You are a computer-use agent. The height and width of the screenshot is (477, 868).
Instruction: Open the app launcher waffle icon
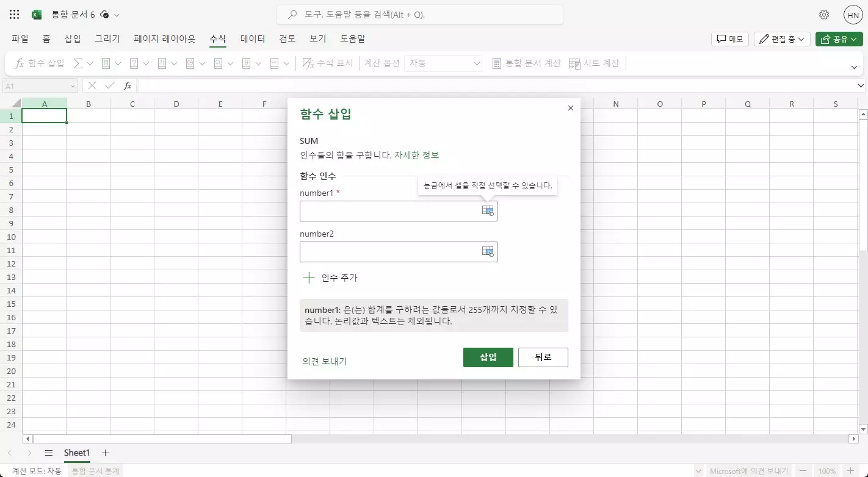point(14,15)
